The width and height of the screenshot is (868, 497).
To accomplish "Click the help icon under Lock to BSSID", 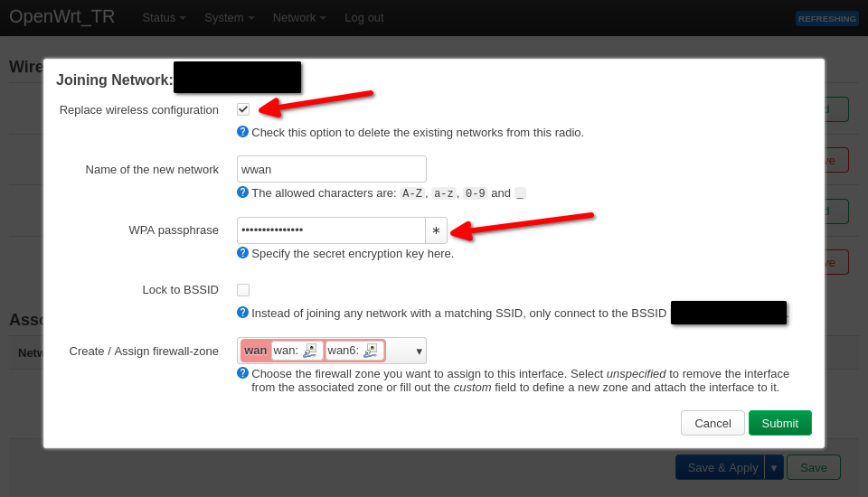I will pyautogui.click(x=242, y=313).
